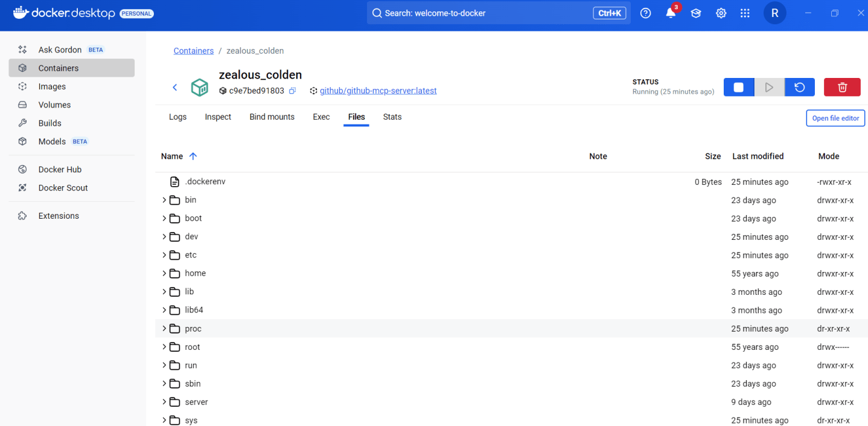
Task: Open the Stats tab
Action: (392, 117)
